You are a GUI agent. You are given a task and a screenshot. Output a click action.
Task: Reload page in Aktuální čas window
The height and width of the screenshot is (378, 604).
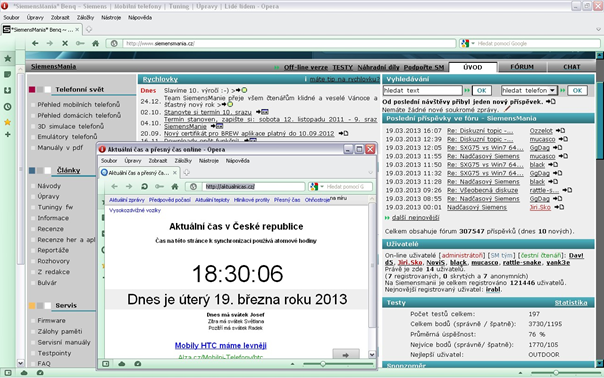144,186
